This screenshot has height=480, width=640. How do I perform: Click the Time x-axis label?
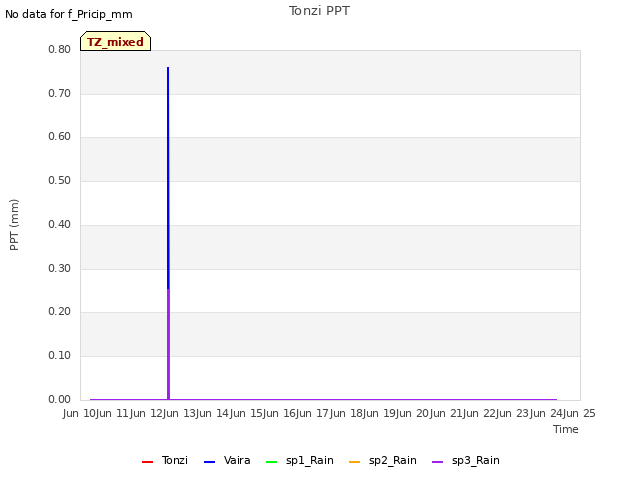566,429
